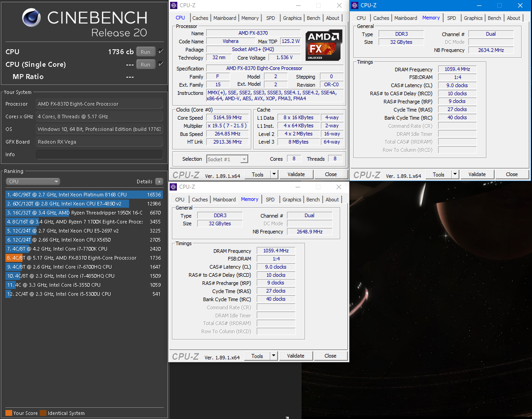Open SPD tab in top-right CPU-Z window
The width and height of the screenshot is (532, 419).
pos(451,18)
